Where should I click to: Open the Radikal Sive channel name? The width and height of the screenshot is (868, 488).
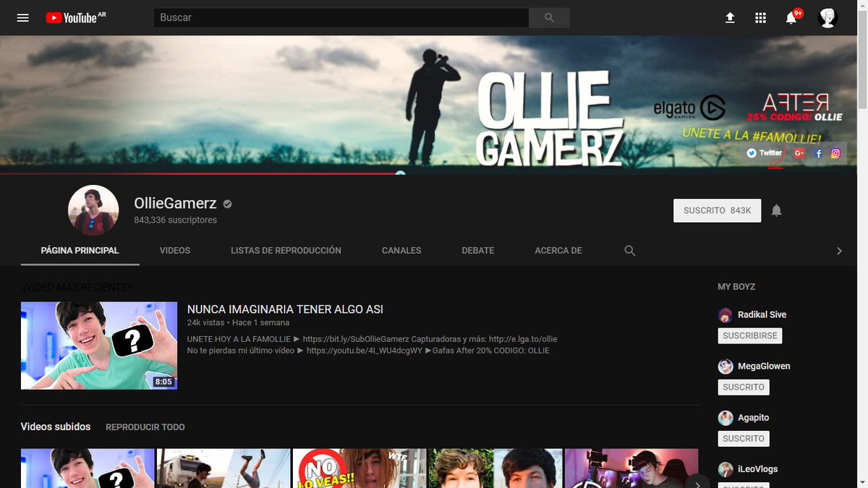762,314
